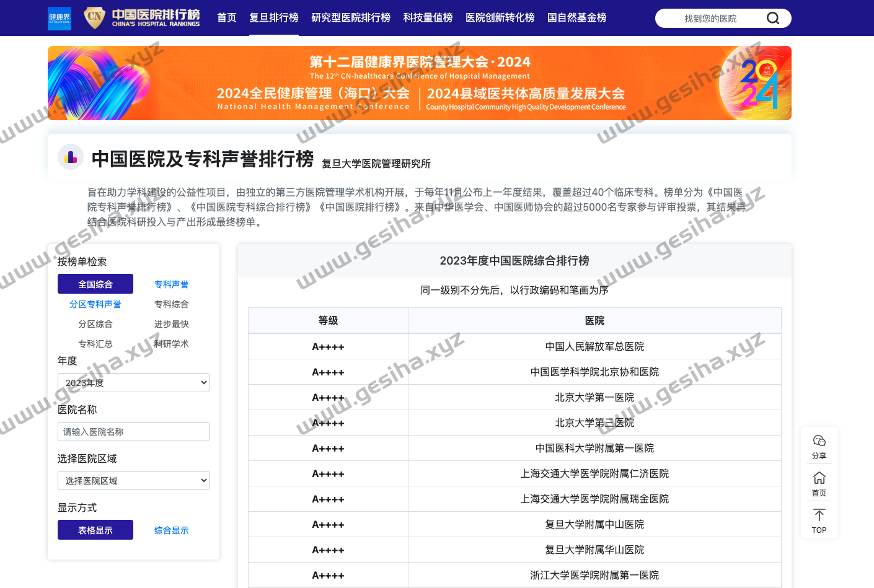This screenshot has height=588, width=874.
Task: Click the China's Hospital Rankings logo
Action: pyautogui.click(x=142, y=18)
